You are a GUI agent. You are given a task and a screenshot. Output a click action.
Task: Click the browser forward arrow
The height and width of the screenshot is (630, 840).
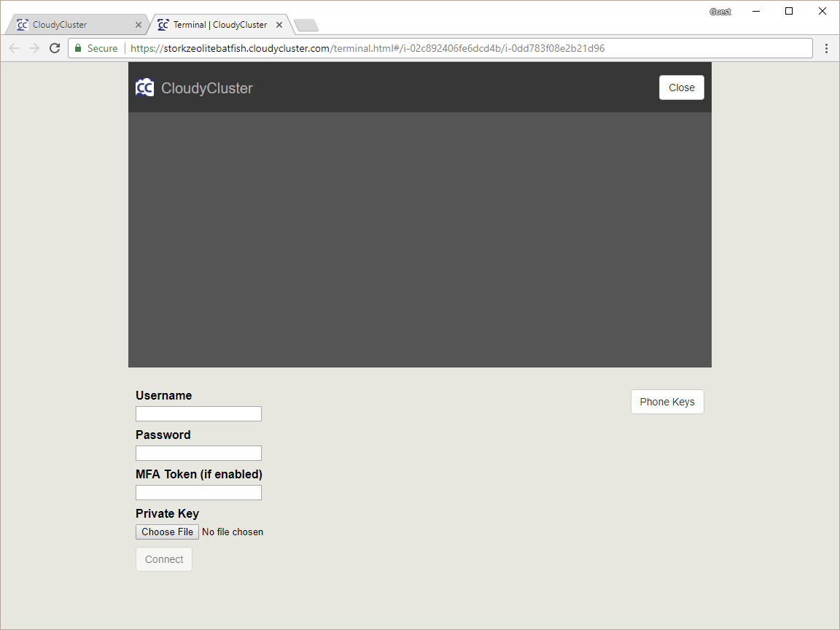[34, 48]
